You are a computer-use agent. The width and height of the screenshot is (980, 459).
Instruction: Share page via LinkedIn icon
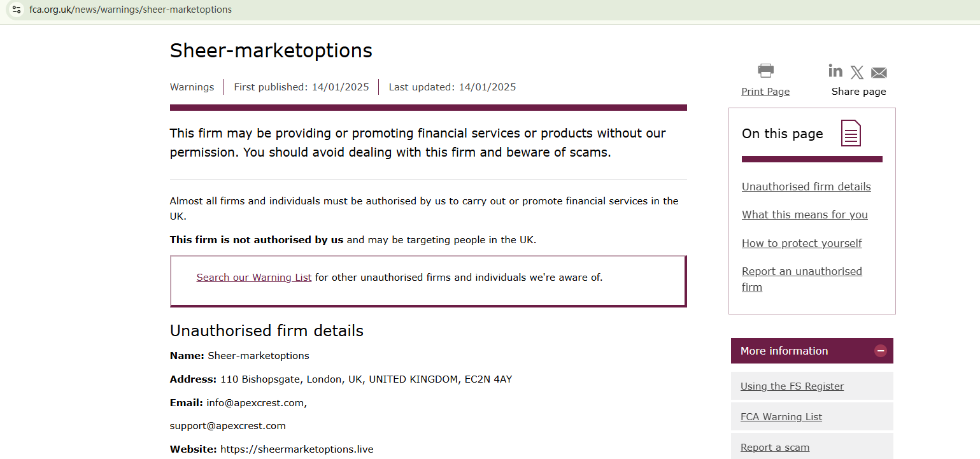(835, 71)
